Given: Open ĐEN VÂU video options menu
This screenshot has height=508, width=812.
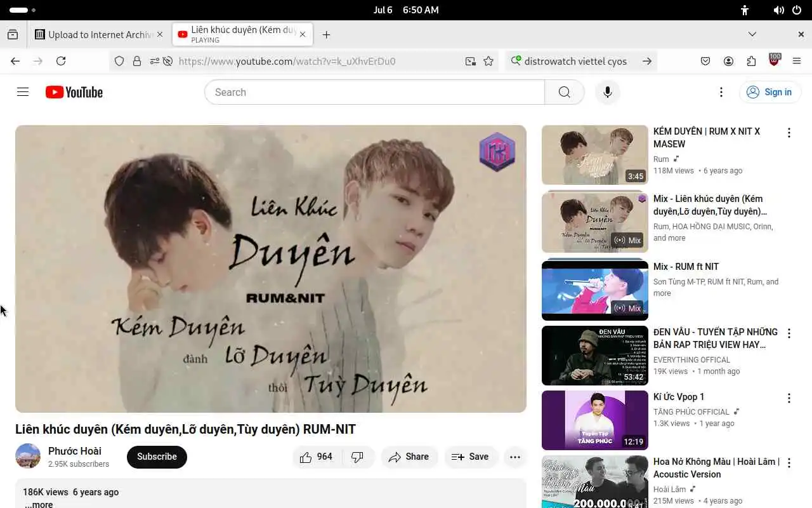Looking at the screenshot, I should (789, 333).
